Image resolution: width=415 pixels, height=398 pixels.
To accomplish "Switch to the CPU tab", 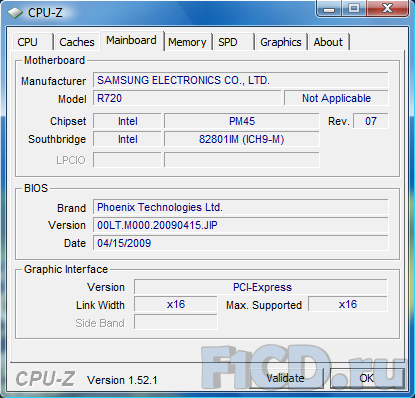I will point(32,42).
